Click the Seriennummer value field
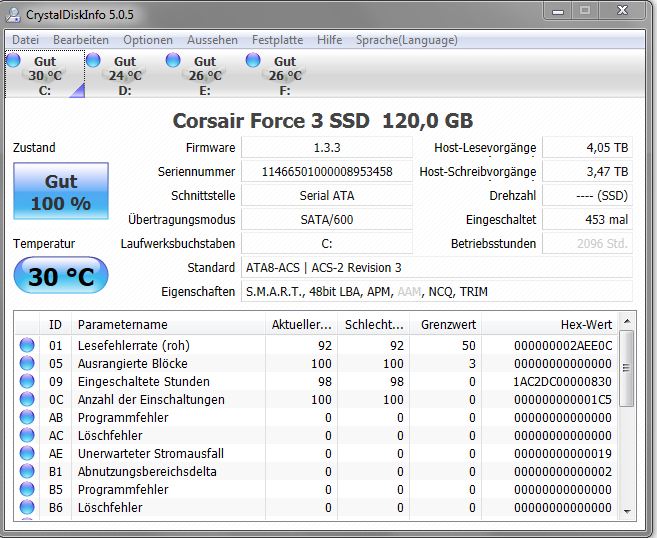This screenshot has height=538, width=657. [327, 171]
